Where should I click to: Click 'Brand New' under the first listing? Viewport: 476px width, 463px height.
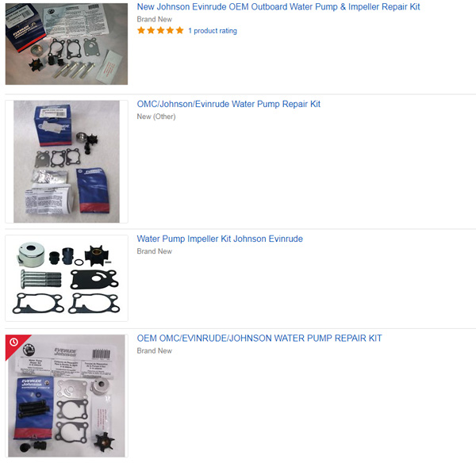pyautogui.click(x=155, y=19)
